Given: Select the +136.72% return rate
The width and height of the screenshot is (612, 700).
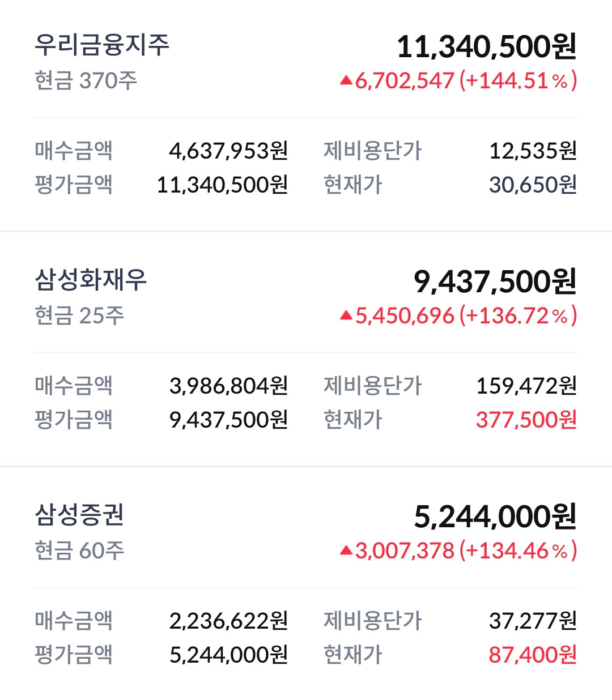Looking at the screenshot, I should [518, 316].
